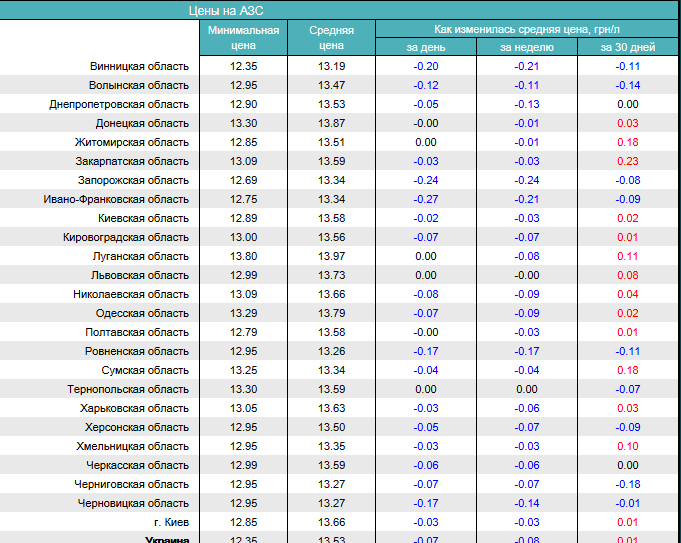681x543 pixels.
Task: Select the 'Средняя цена' column header
Action: pyautogui.click(x=331, y=38)
